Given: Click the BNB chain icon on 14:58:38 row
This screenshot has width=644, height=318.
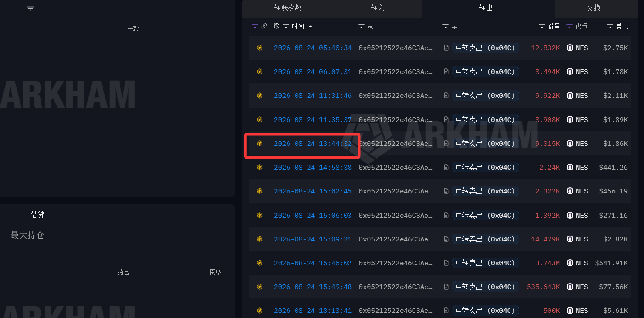Looking at the screenshot, I should (x=260, y=168).
